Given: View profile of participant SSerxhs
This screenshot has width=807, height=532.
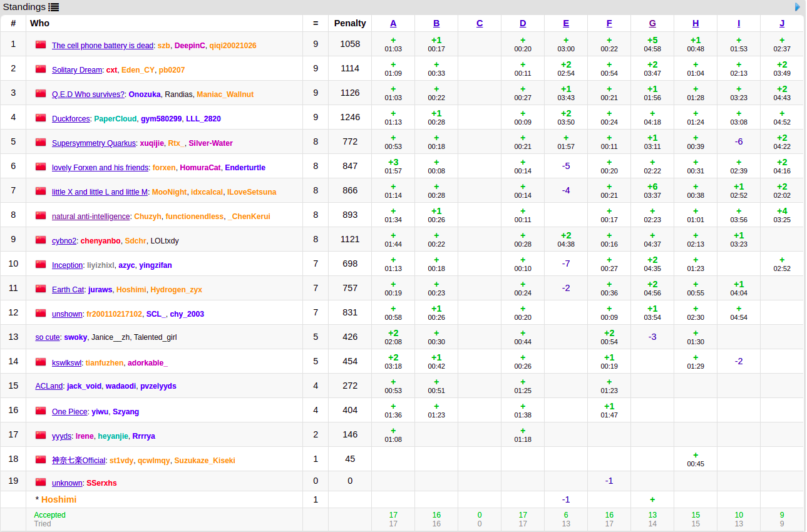Looking at the screenshot, I should 101,483.
